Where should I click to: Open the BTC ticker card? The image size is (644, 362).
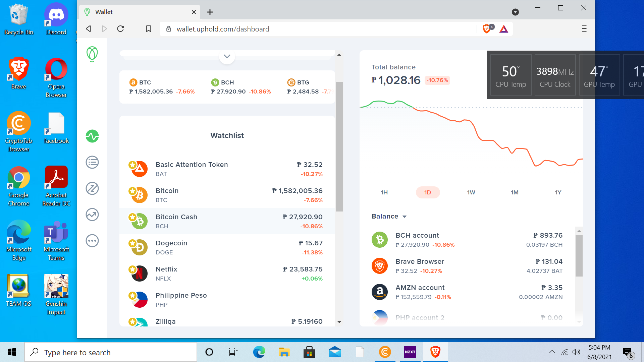pos(162,87)
